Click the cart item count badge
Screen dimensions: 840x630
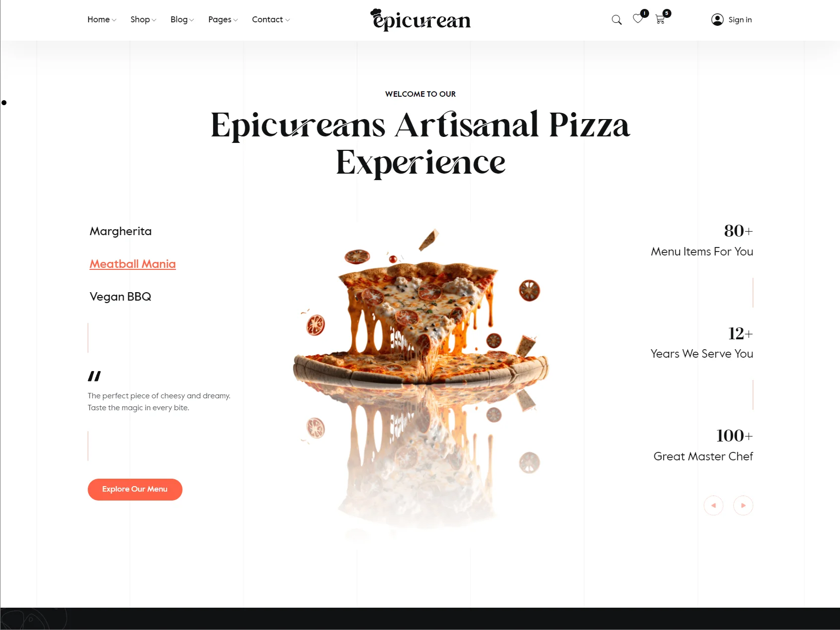point(667,13)
